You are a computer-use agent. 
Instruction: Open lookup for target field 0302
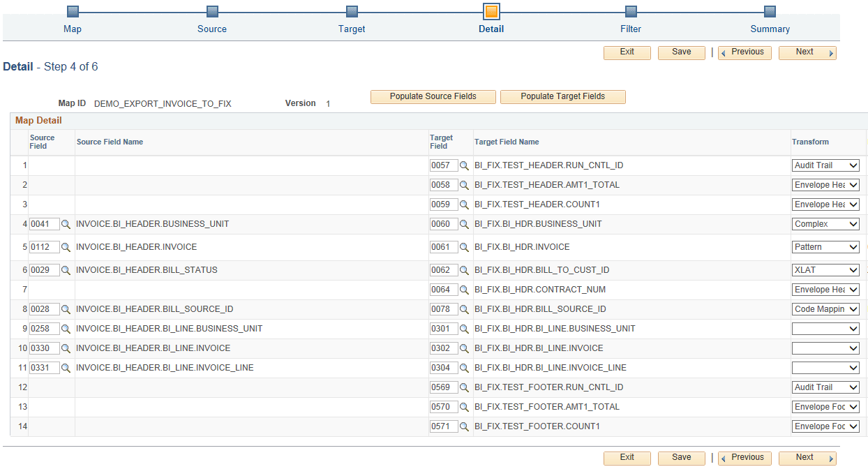coord(464,348)
